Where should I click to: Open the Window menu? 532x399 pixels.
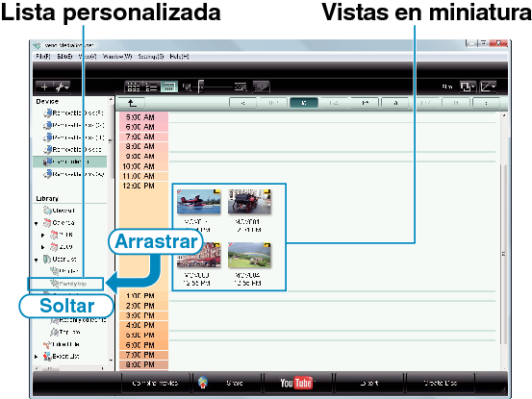point(117,57)
